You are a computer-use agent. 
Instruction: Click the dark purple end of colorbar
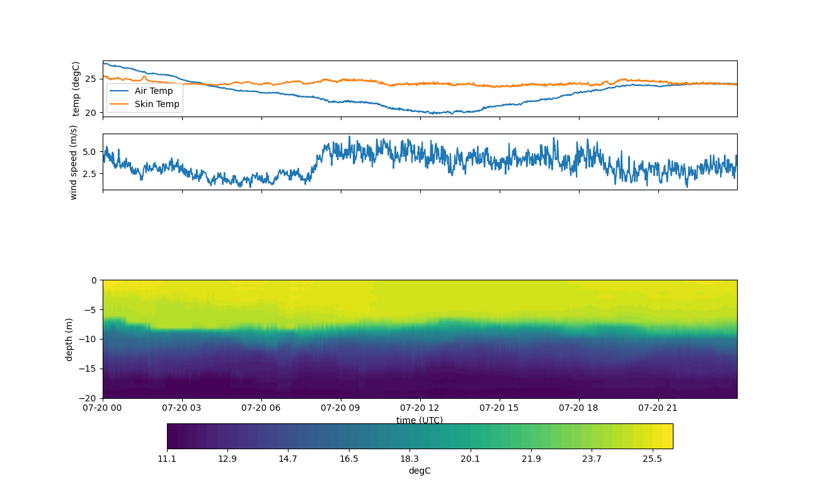click(173, 436)
